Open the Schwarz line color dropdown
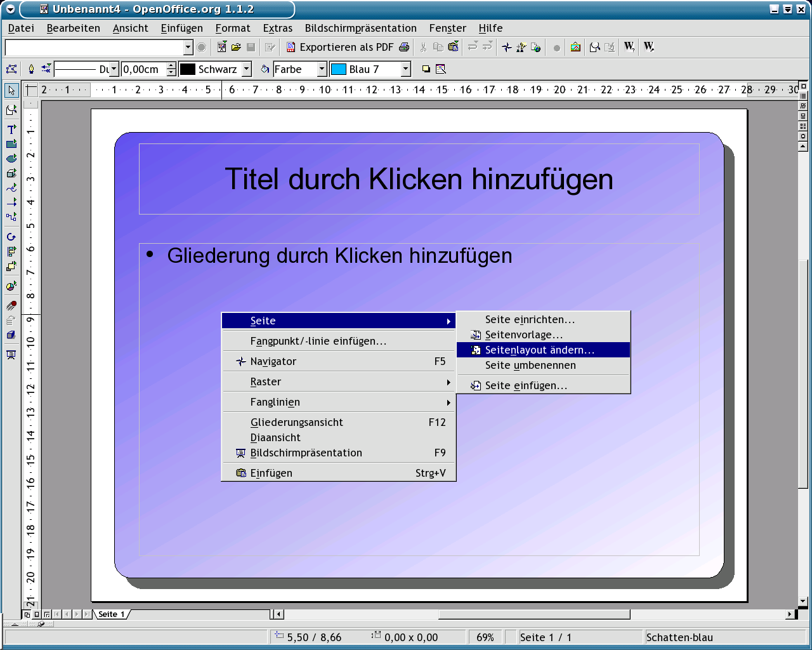 point(247,69)
